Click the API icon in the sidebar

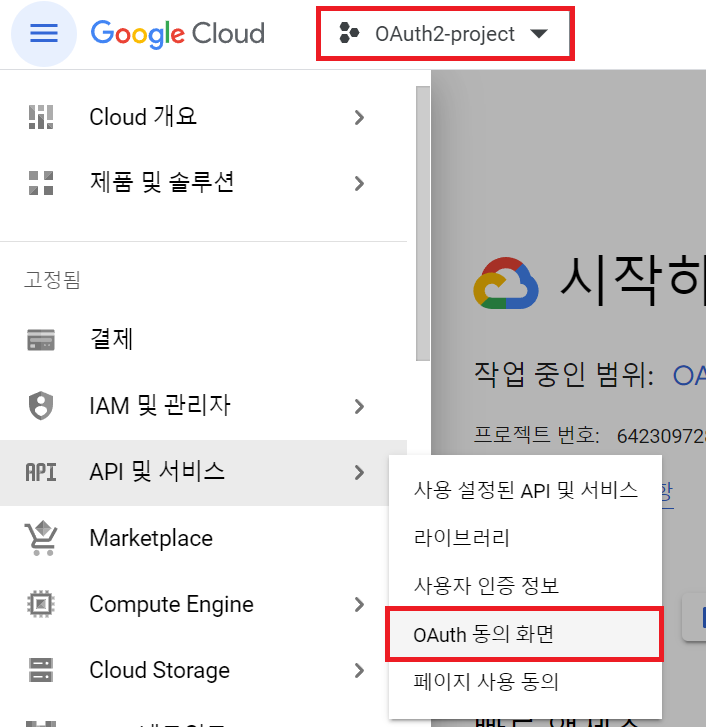(x=41, y=472)
